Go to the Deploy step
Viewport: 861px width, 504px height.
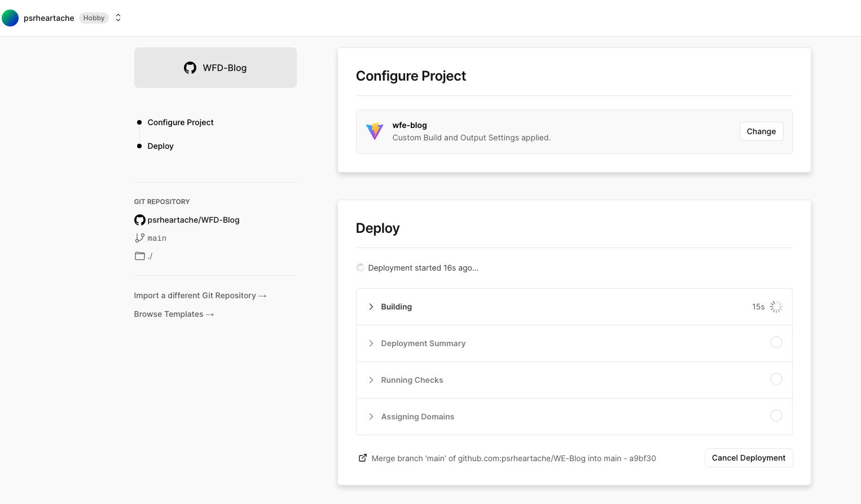tap(160, 146)
